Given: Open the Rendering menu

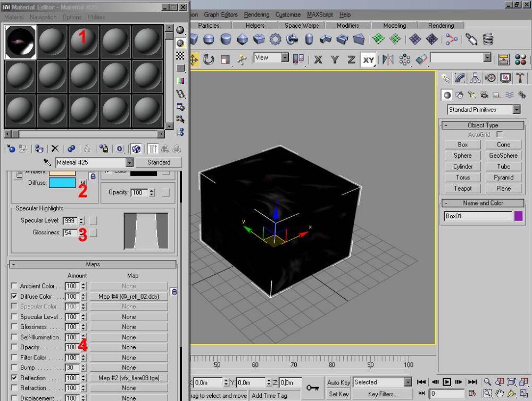Looking at the screenshot, I should coord(256,14).
